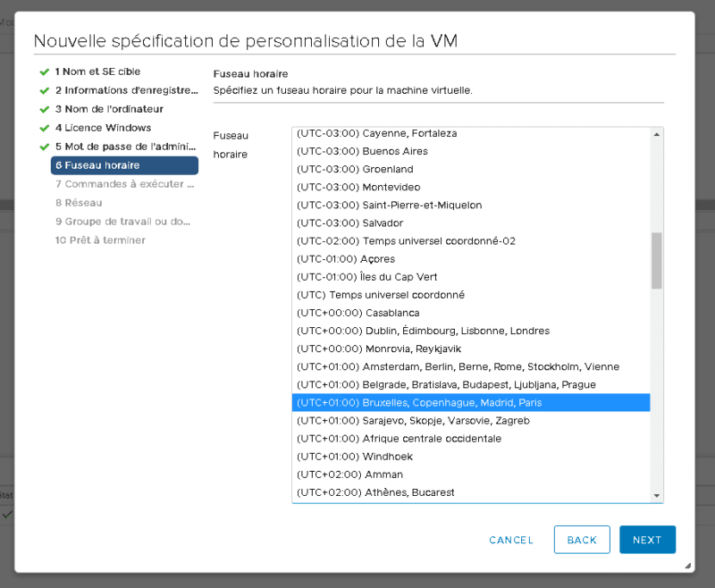Open step 5 Mot de passe de l'administrateur

[125, 147]
